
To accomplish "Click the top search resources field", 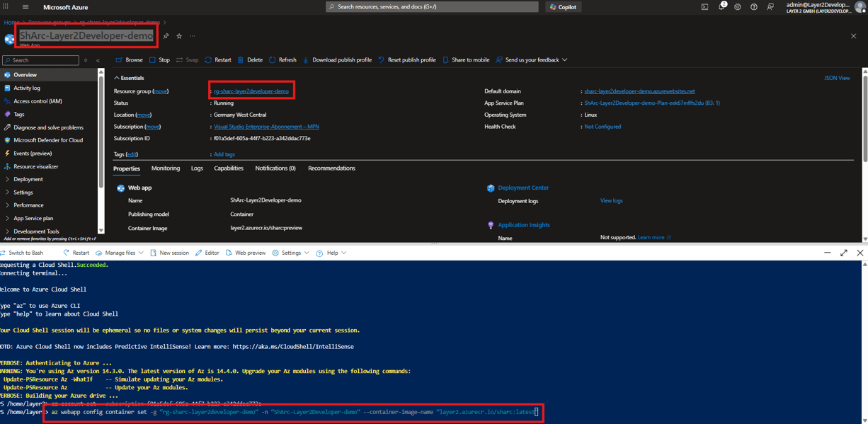I will click(x=432, y=7).
